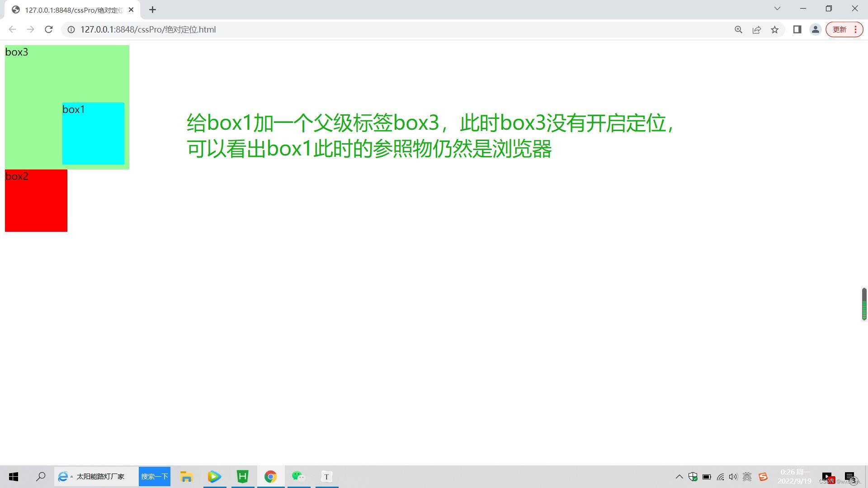This screenshot has height=488, width=868.
Task: Go back to previous page
Action: (12, 29)
